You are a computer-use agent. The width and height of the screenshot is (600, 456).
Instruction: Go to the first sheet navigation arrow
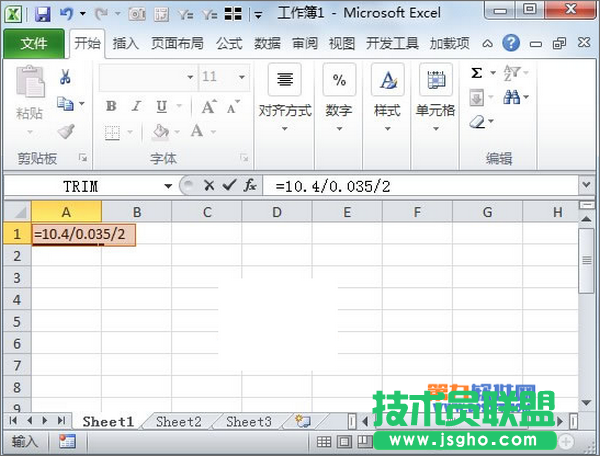13,421
